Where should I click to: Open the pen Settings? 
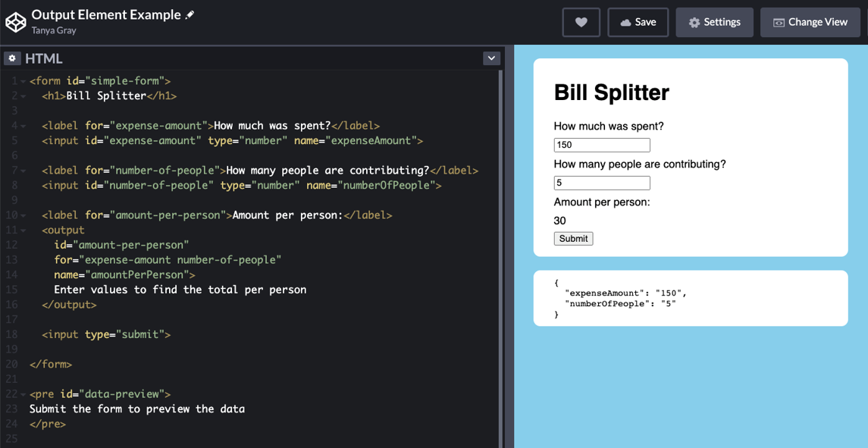[714, 23]
